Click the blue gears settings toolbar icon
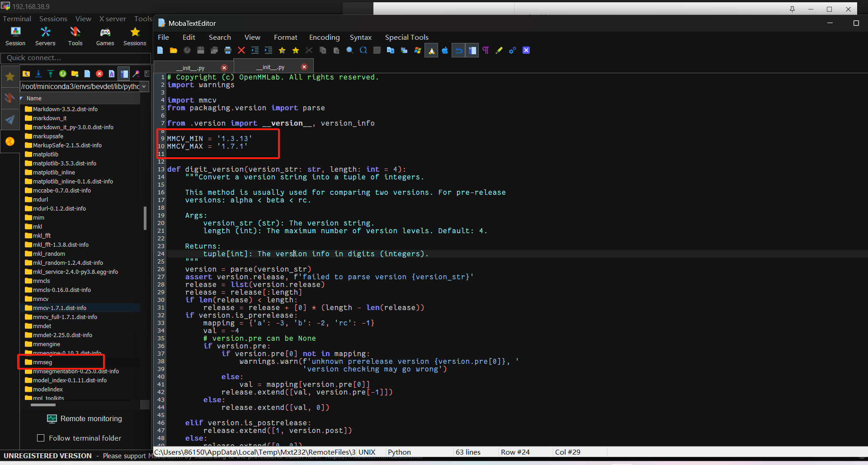Image resolution: width=868 pixels, height=465 pixels. click(513, 51)
